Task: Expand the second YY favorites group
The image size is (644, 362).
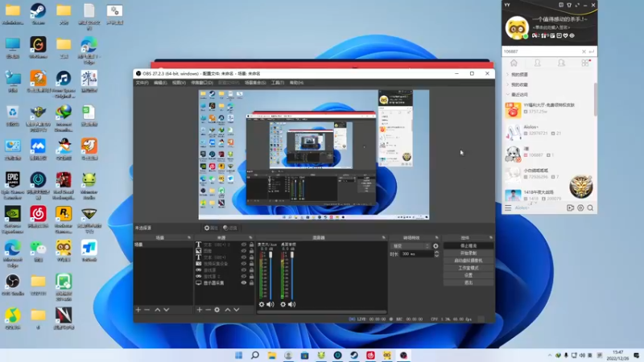Action: 508,84
